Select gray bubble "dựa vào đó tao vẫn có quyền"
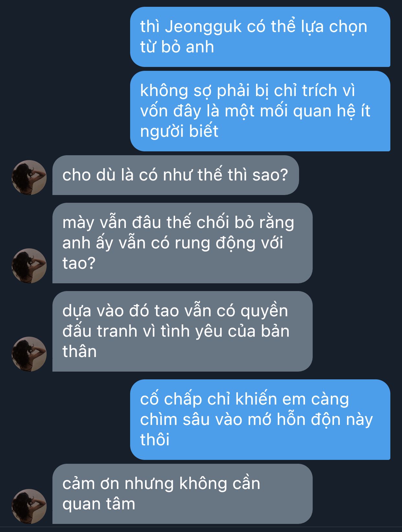Viewport: 402px width, 532px height. coord(182,331)
